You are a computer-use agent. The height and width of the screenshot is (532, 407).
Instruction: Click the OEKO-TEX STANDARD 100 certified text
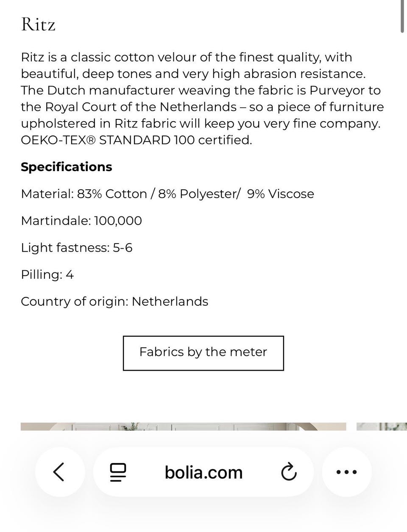(x=137, y=140)
